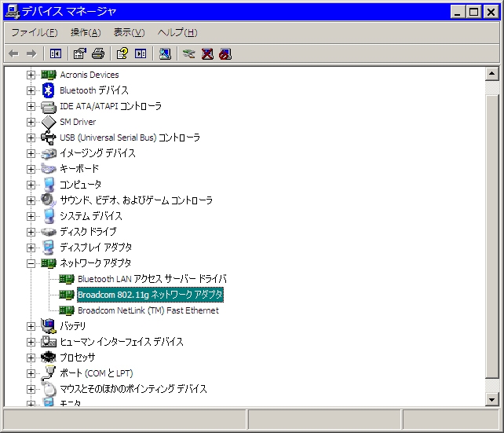Click the Disable device icon
The height and width of the screenshot is (433, 504).
click(x=225, y=53)
